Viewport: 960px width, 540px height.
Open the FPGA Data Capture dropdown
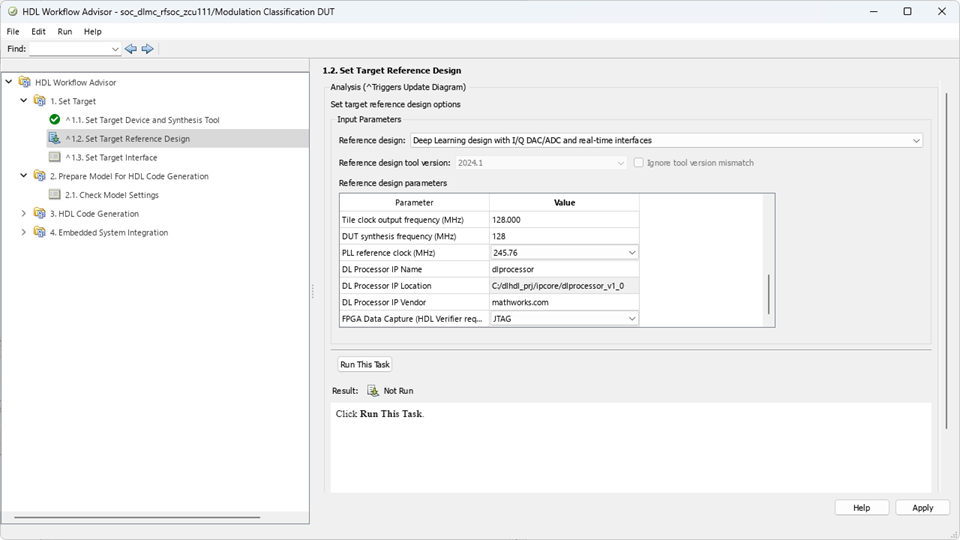632,319
